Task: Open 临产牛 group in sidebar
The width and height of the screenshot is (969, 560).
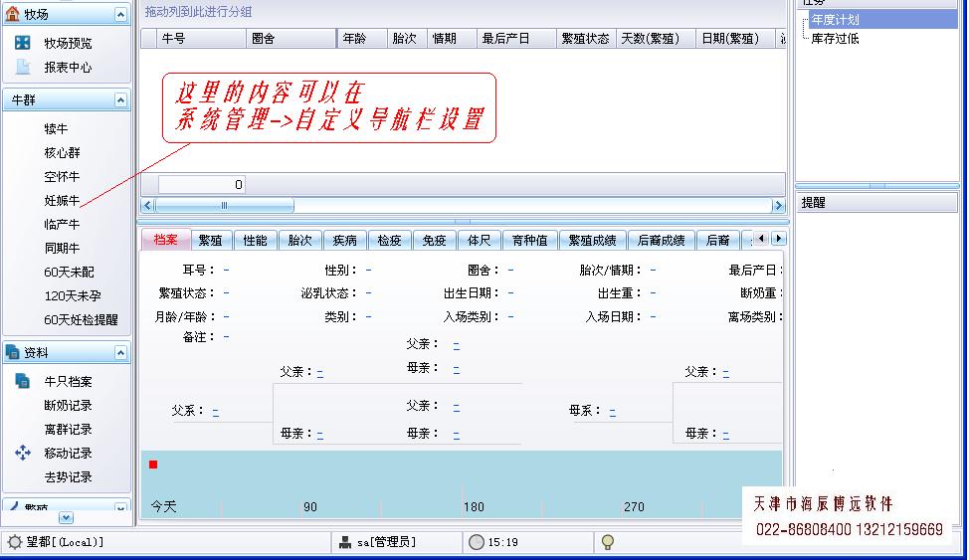Action: (62, 224)
